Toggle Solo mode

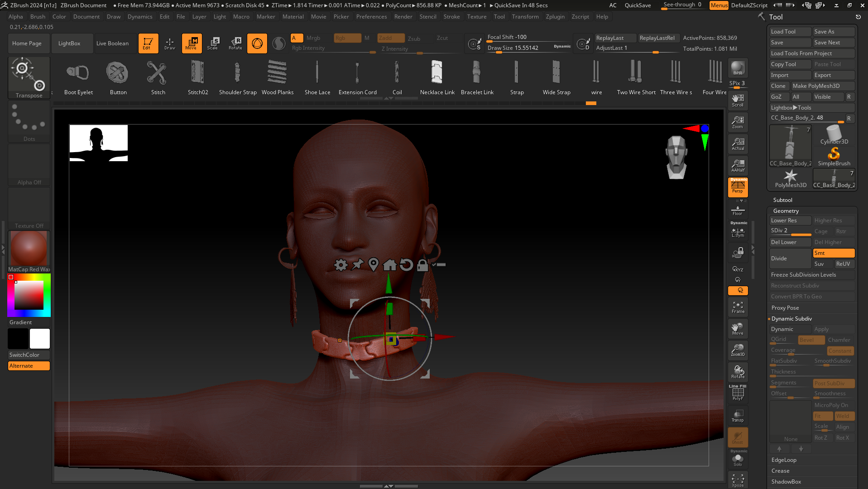pos(738,459)
